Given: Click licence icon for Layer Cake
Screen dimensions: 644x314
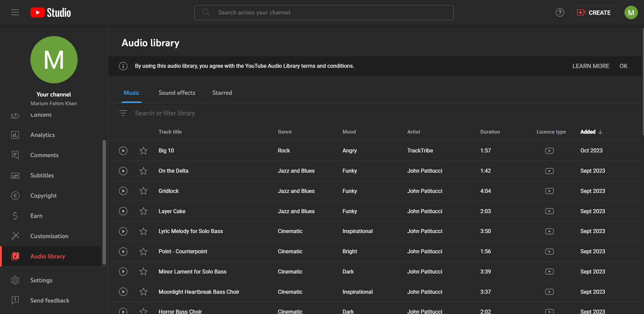Looking at the screenshot, I should (549, 211).
